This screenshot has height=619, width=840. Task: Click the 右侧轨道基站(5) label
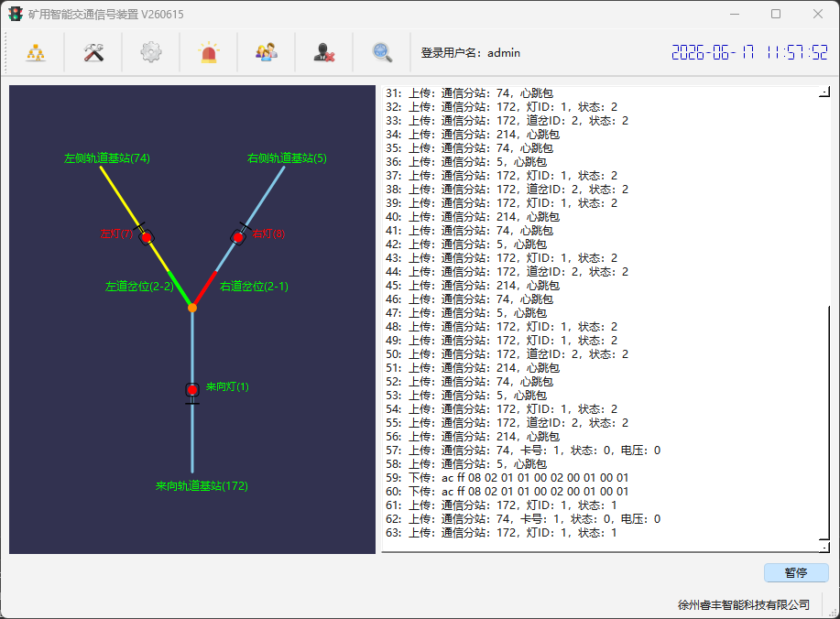tap(287, 158)
